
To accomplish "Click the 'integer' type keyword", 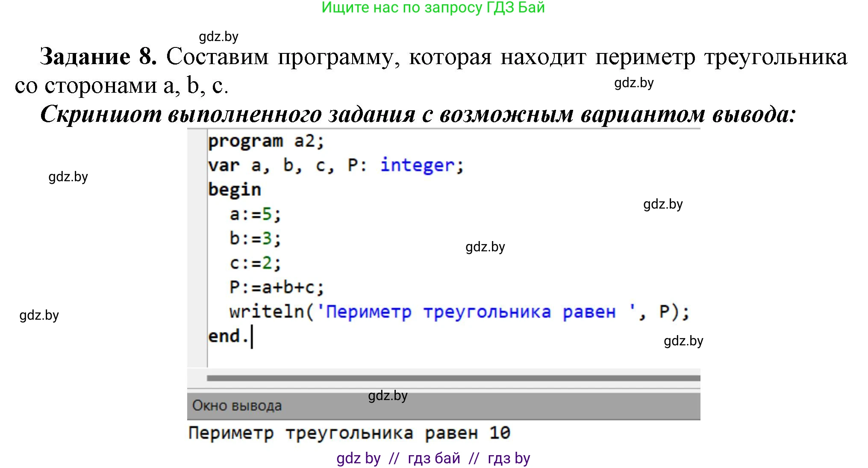I will (x=417, y=165).
